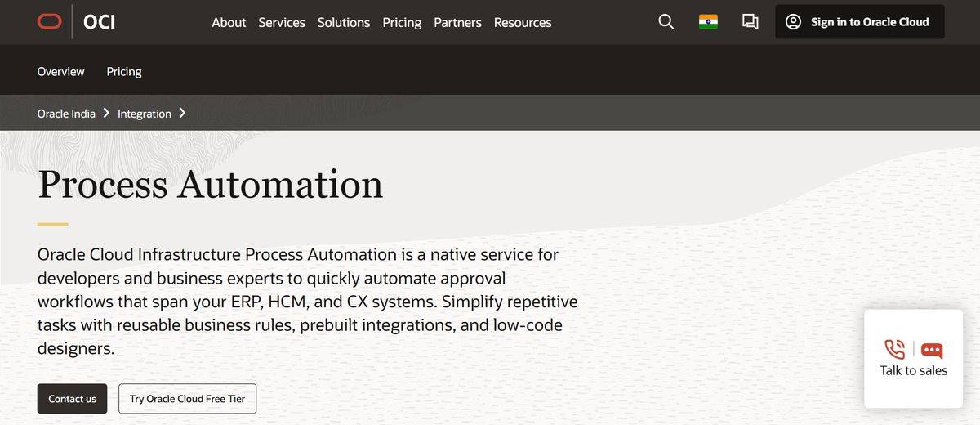Click the chat bubble icon in Talk to sales
This screenshot has height=425, width=980.
click(x=932, y=351)
